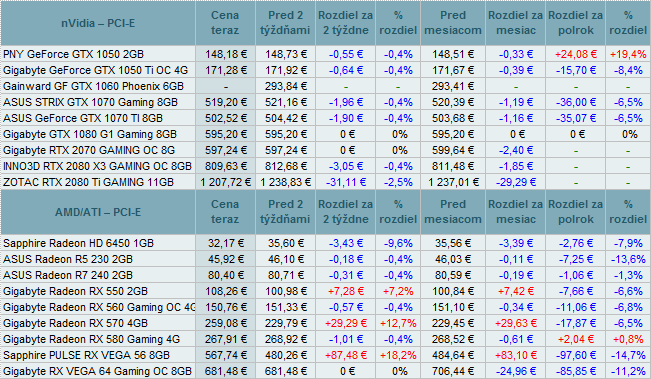Click the 32,17 € price of HD 6450
The image size is (651, 379).
(225, 243)
